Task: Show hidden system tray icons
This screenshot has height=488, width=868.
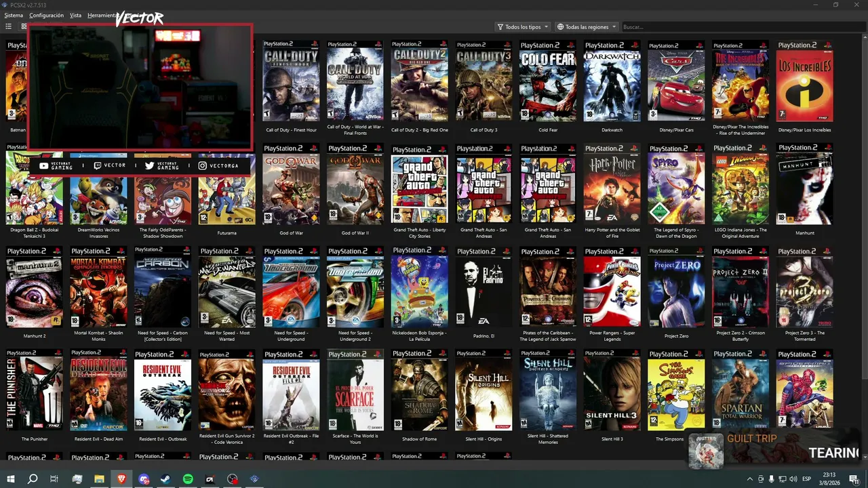Action: 749,479
